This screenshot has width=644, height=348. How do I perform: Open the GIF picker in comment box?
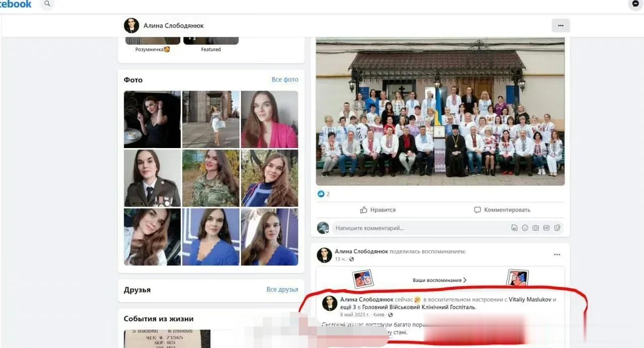pyautogui.click(x=546, y=228)
